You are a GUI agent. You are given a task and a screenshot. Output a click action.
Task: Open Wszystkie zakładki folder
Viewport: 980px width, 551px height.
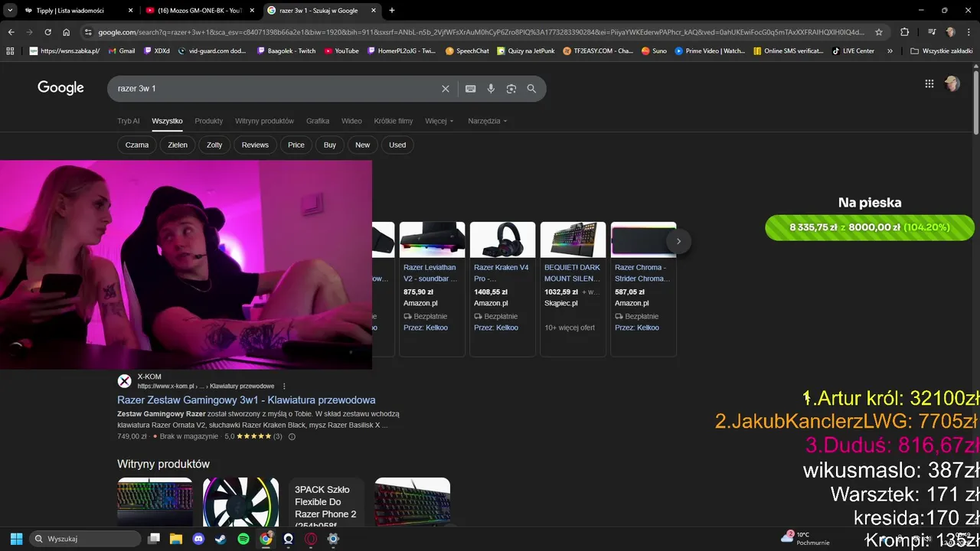pyautogui.click(x=941, y=51)
